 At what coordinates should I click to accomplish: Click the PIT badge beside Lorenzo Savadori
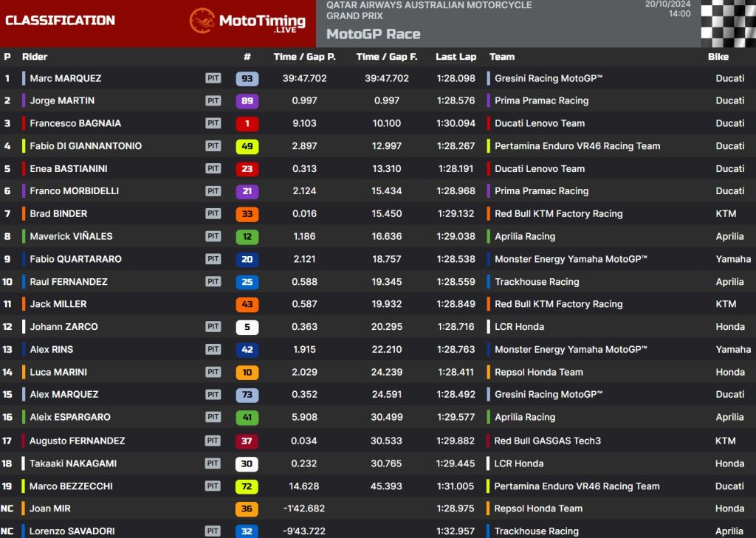[x=213, y=531]
